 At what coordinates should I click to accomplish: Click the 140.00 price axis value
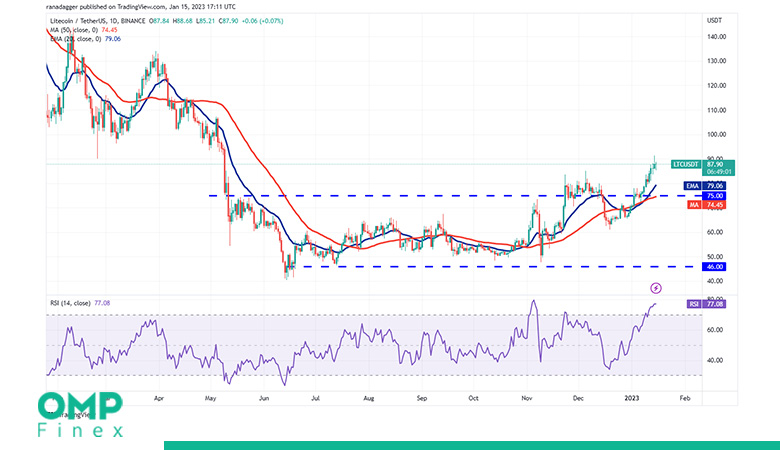716,37
